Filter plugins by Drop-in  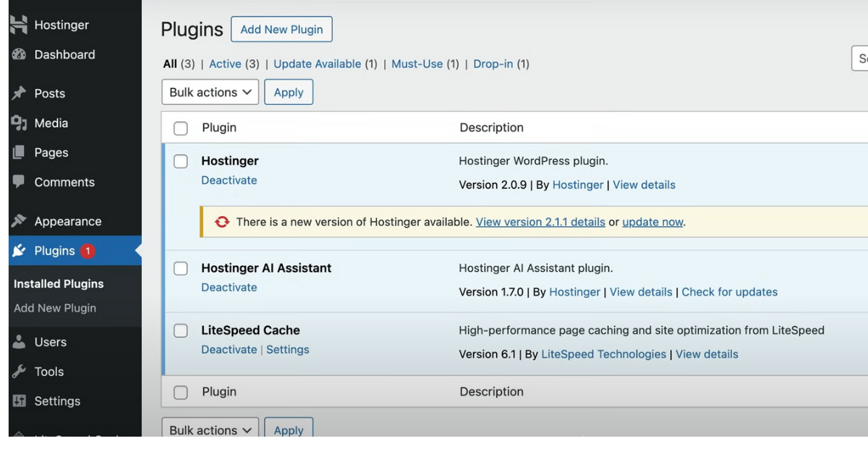(493, 64)
